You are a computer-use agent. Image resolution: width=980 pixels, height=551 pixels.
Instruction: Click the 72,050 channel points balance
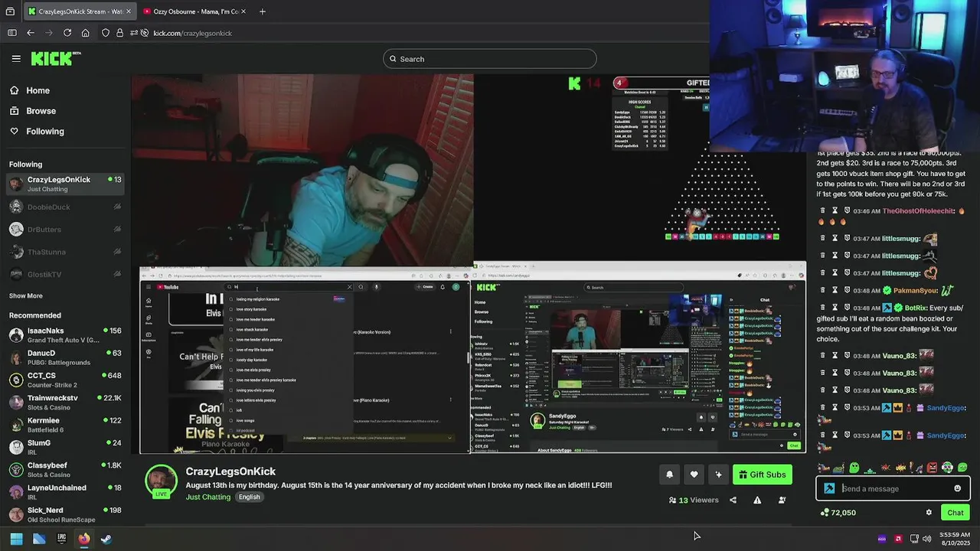point(838,513)
